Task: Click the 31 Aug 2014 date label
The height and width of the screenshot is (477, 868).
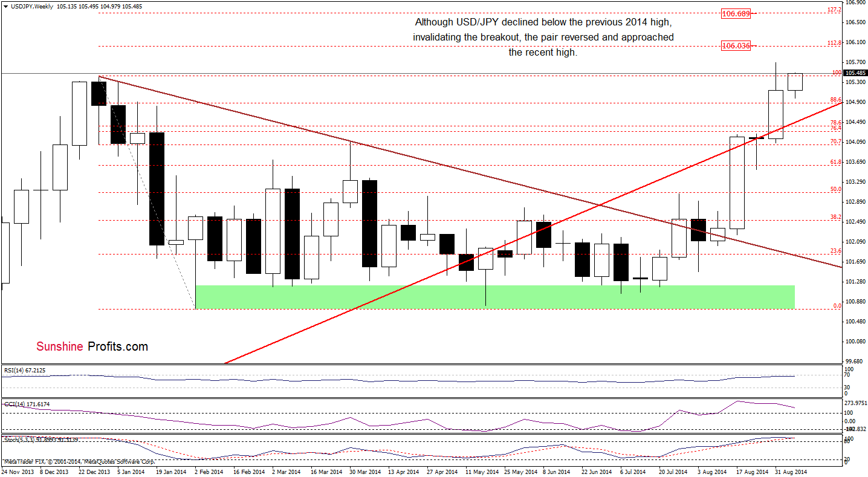Action: (x=792, y=472)
